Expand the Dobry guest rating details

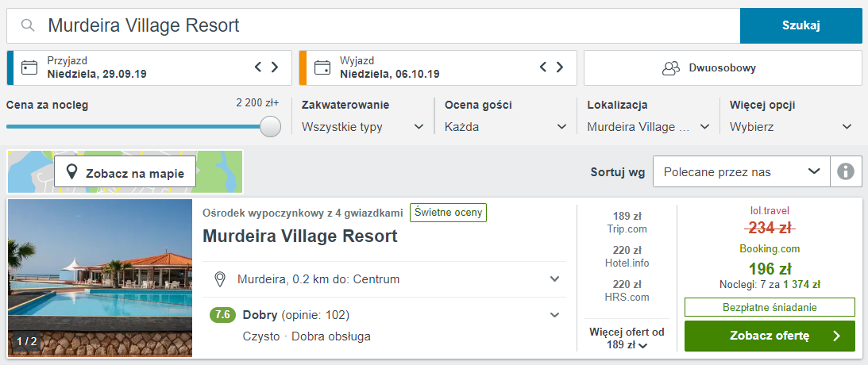384,315
